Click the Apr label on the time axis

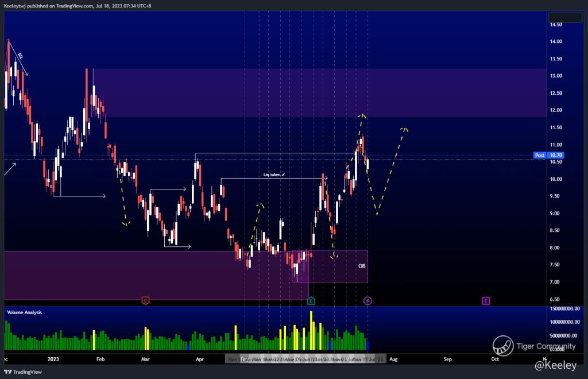[199, 359]
